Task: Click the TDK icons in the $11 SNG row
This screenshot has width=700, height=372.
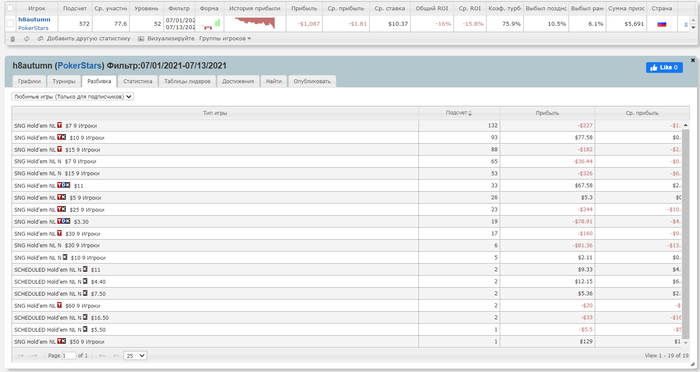Action: [64, 185]
